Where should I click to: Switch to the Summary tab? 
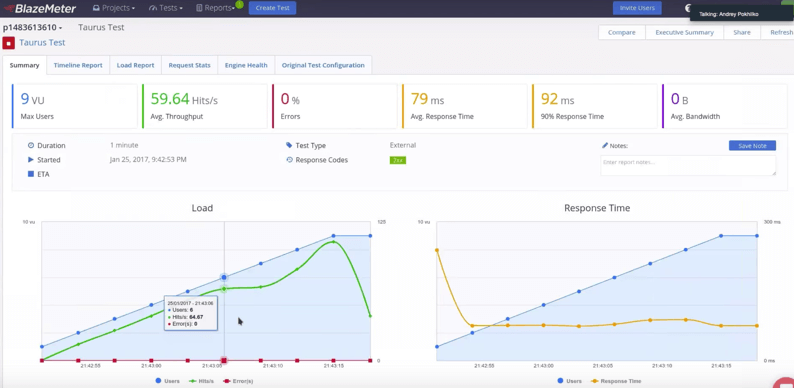[24, 65]
